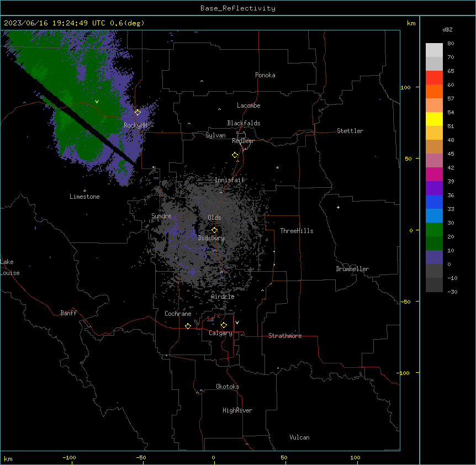
Task: Click the ThreeHills town label
Action: (x=297, y=231)
